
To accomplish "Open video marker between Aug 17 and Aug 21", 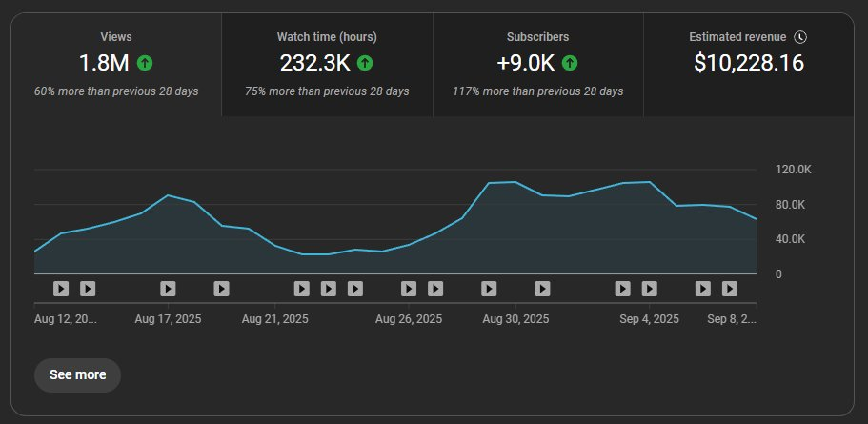I will pyautogui.click(x=221, y=289).
